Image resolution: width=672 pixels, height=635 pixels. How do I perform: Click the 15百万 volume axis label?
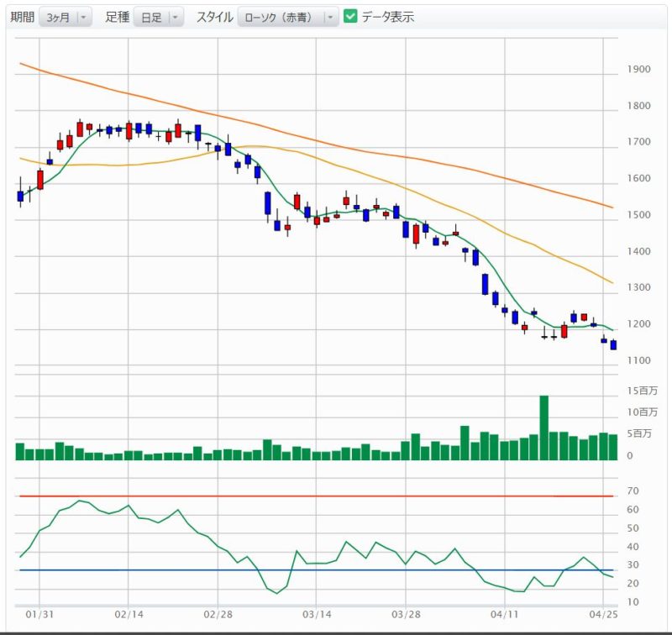click(643, 391)
